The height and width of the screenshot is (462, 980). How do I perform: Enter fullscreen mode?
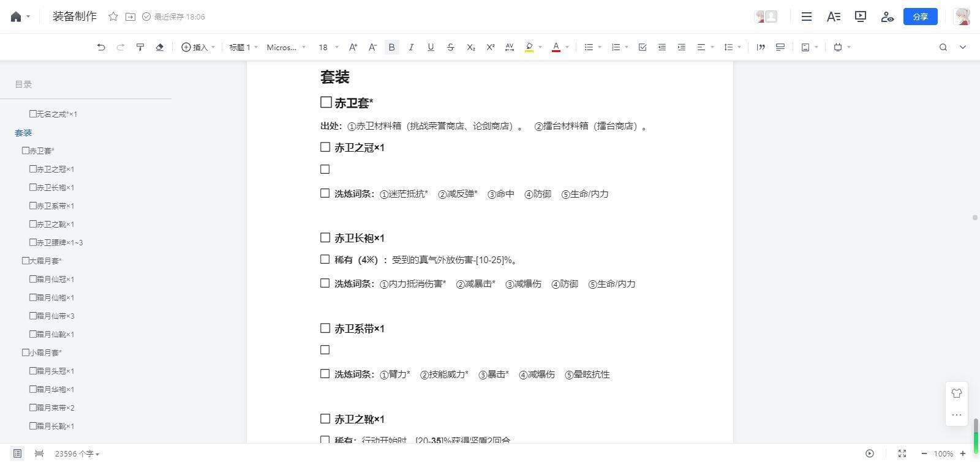coord(902,453)
